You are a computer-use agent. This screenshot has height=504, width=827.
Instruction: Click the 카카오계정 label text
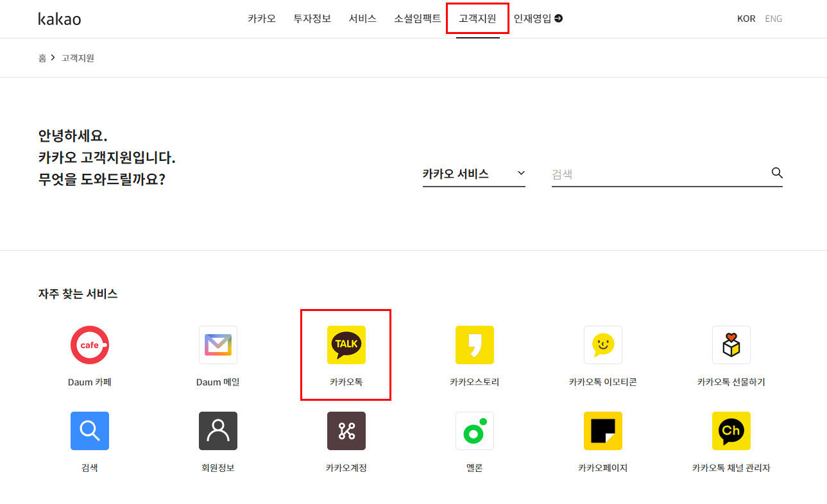coord(346,468)
